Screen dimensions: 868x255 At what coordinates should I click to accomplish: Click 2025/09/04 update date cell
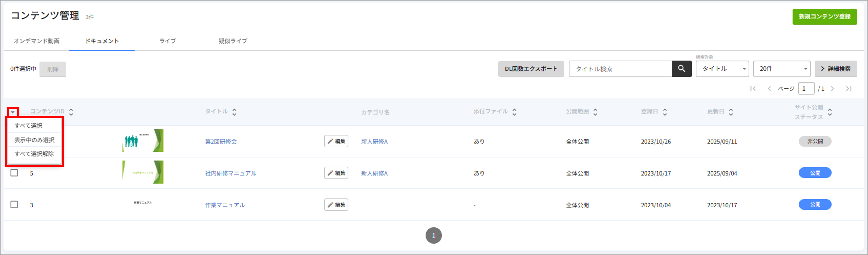722,173
